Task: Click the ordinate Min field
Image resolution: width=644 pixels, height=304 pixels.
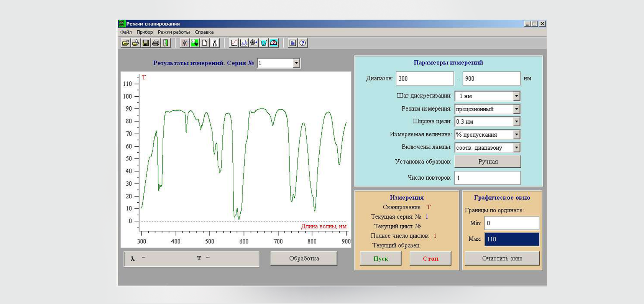Action: pos(512,223)
